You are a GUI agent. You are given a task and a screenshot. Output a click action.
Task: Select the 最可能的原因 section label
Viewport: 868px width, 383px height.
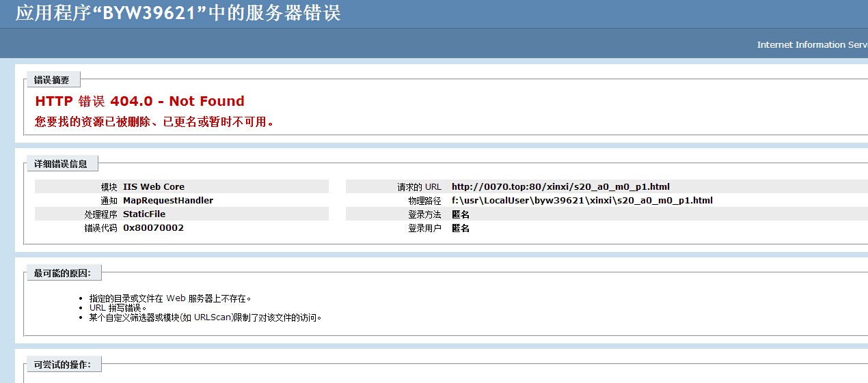tap(67, 273)
